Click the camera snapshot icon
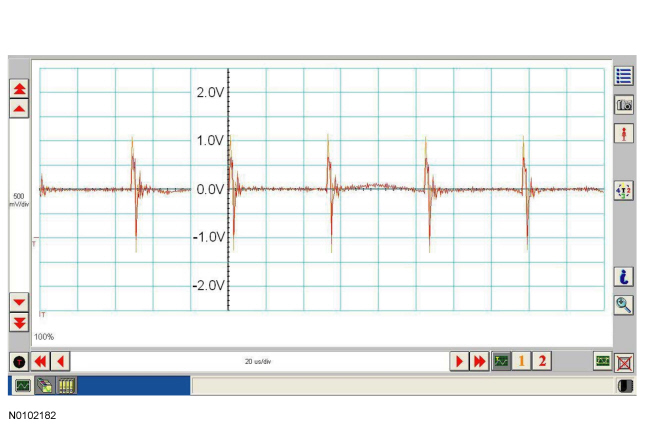Image resolution: width=650 pixels, height=426 pixels. tap(624, 104)
